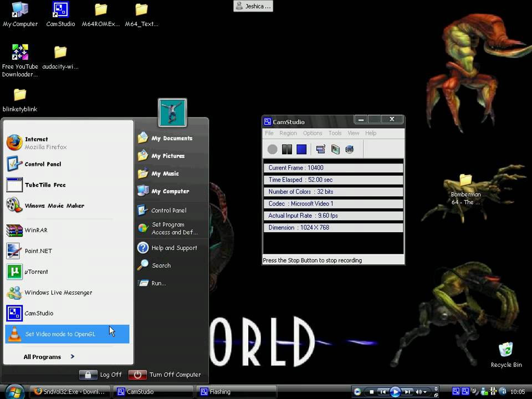Click the Start orb button

pos(14,392)
